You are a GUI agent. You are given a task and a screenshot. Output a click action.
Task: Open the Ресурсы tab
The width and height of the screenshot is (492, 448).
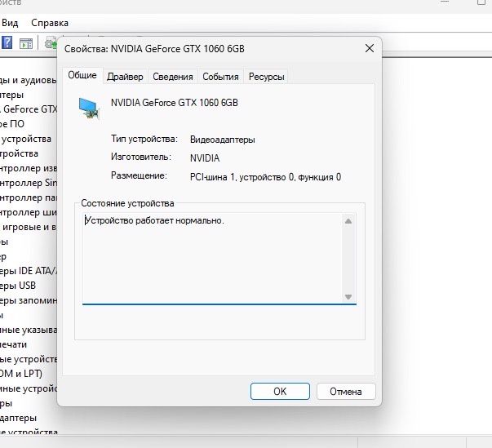266,77
